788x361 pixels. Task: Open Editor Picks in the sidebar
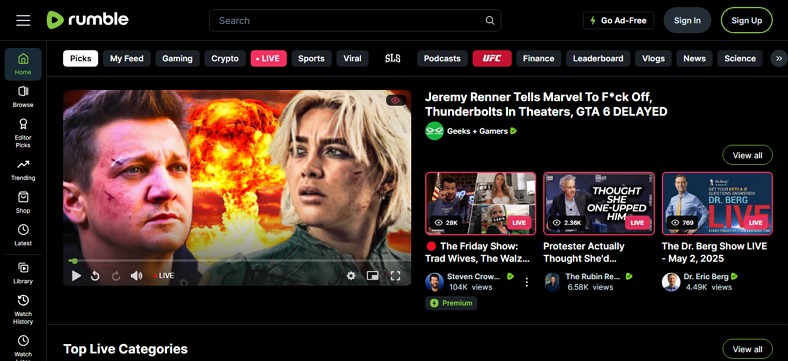[x=23, y=133]
